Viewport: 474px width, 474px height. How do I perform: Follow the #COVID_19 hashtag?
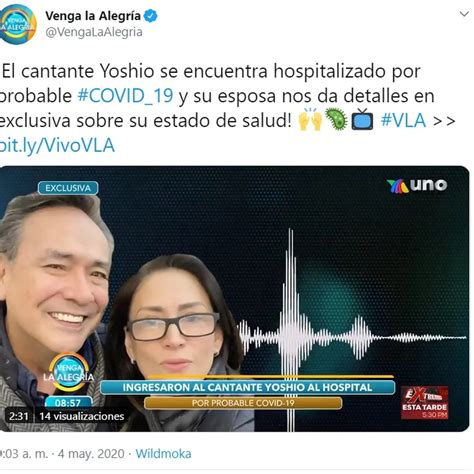[125, 96]
